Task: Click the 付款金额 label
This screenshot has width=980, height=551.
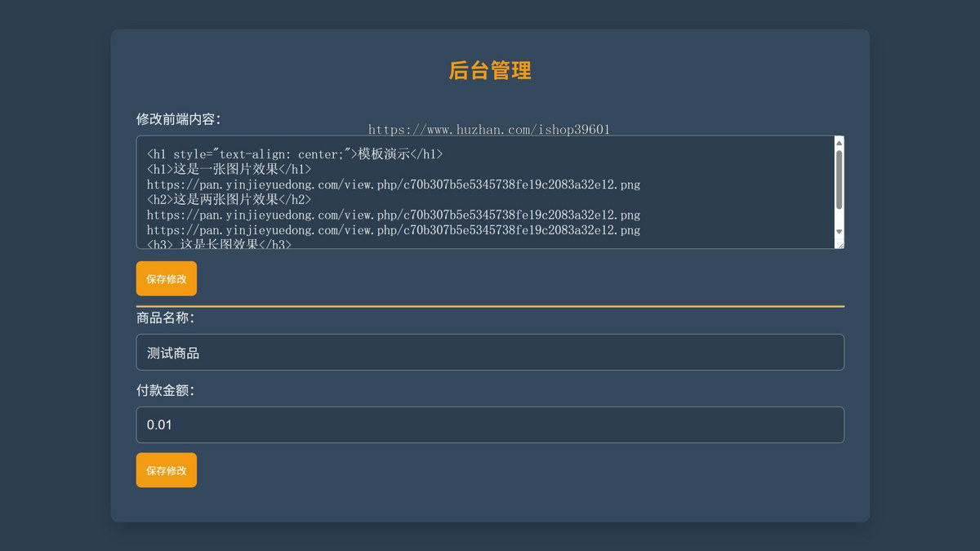Action: tap(165, 390)
